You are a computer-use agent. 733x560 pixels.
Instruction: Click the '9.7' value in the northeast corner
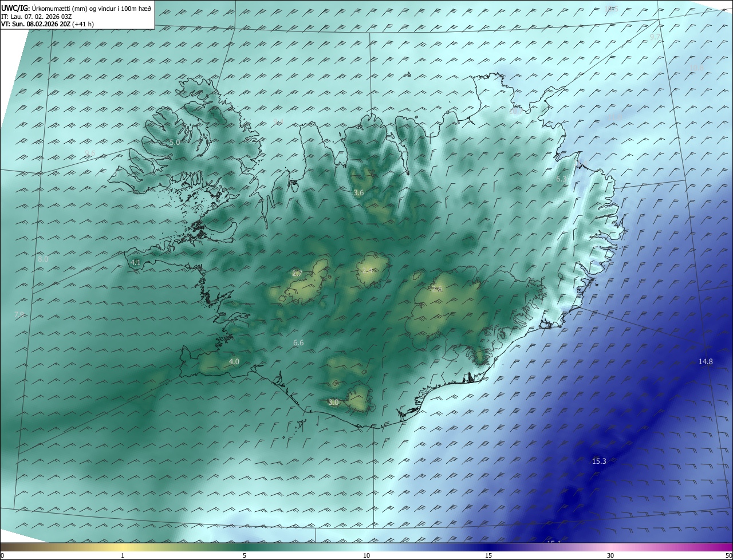coord(656,37)
